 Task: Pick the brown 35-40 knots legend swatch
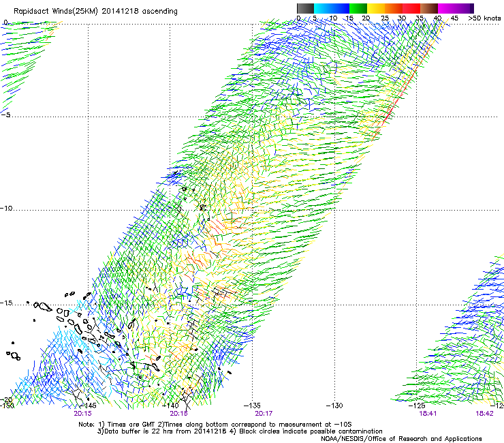(429, 8)
